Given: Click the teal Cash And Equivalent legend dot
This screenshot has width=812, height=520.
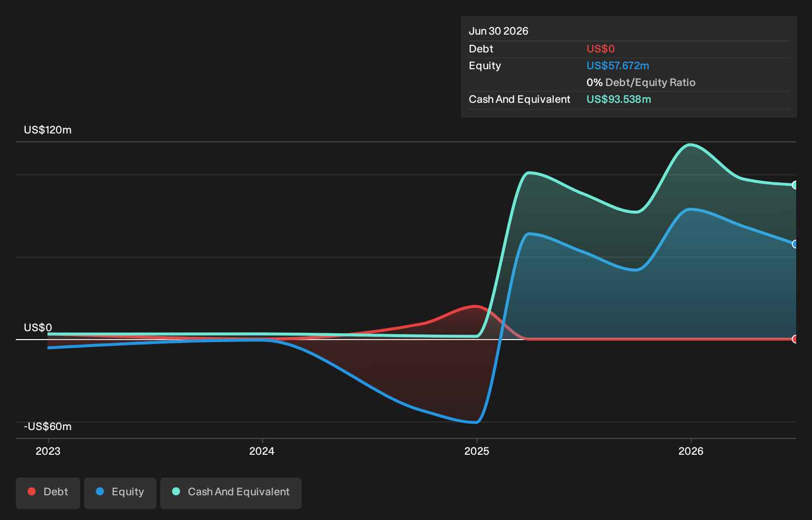Looking at the screenshot, I should coord(176,491).
